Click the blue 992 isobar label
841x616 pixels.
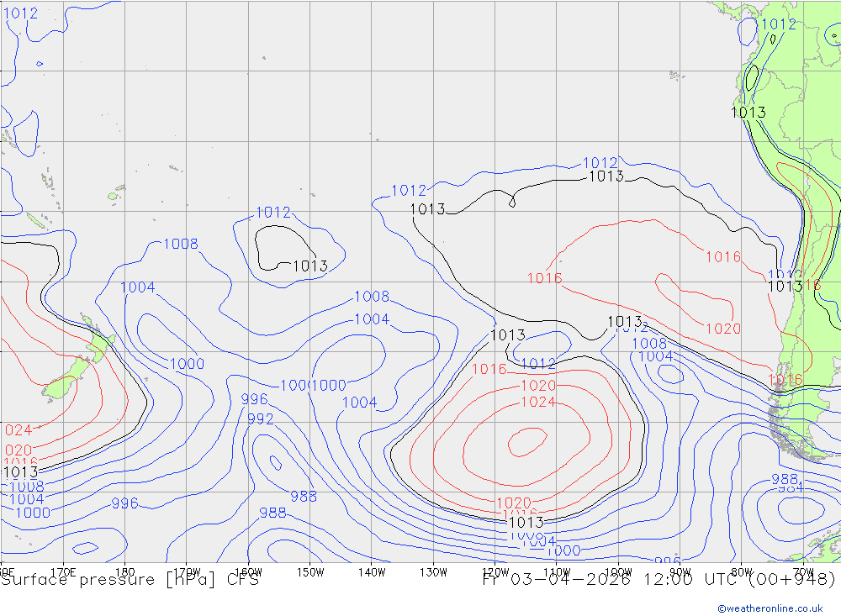point(260,419)
